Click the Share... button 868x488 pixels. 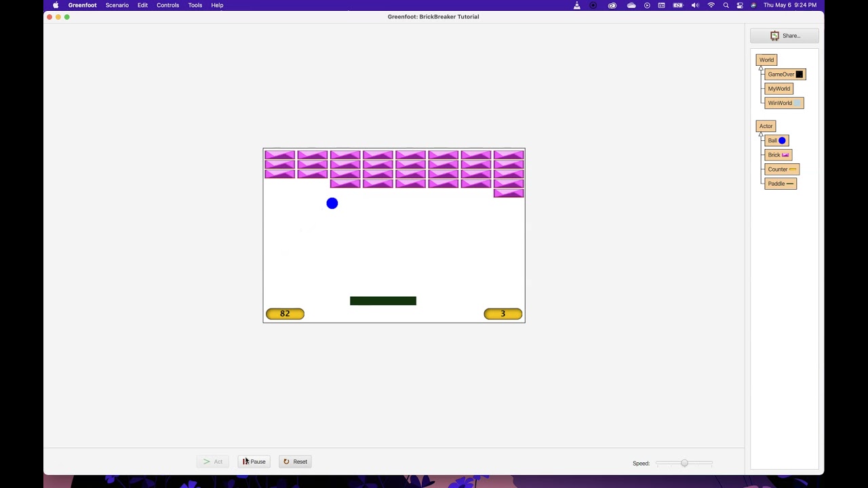pyautogui.click(x=785, y=36)
